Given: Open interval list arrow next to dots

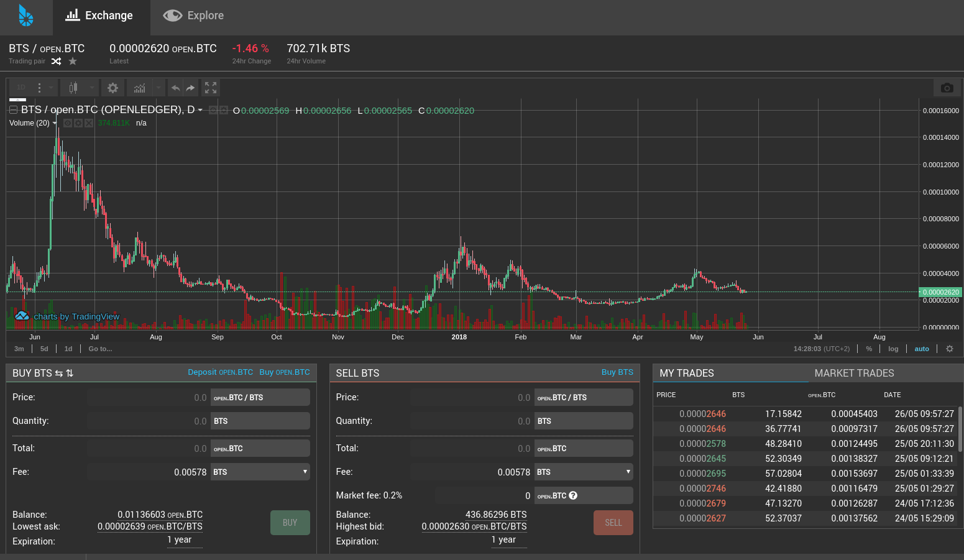Looking at the screenshot, I should click(51, 88).
